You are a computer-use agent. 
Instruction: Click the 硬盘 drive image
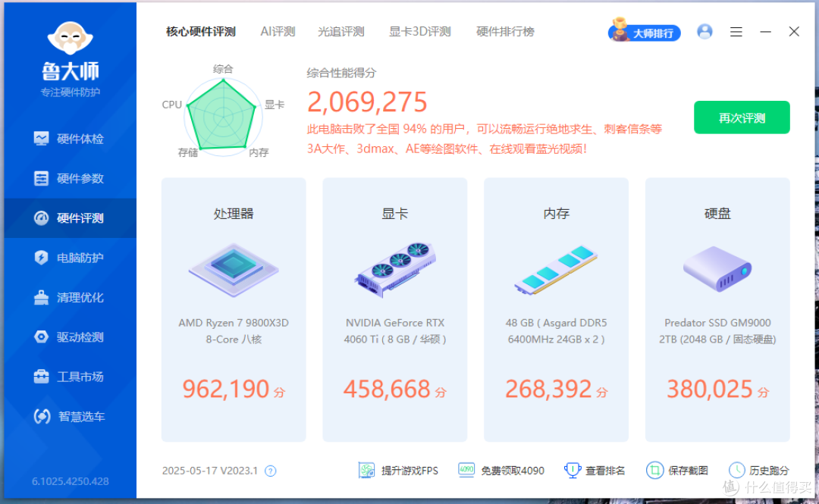[x=717, y=269]
